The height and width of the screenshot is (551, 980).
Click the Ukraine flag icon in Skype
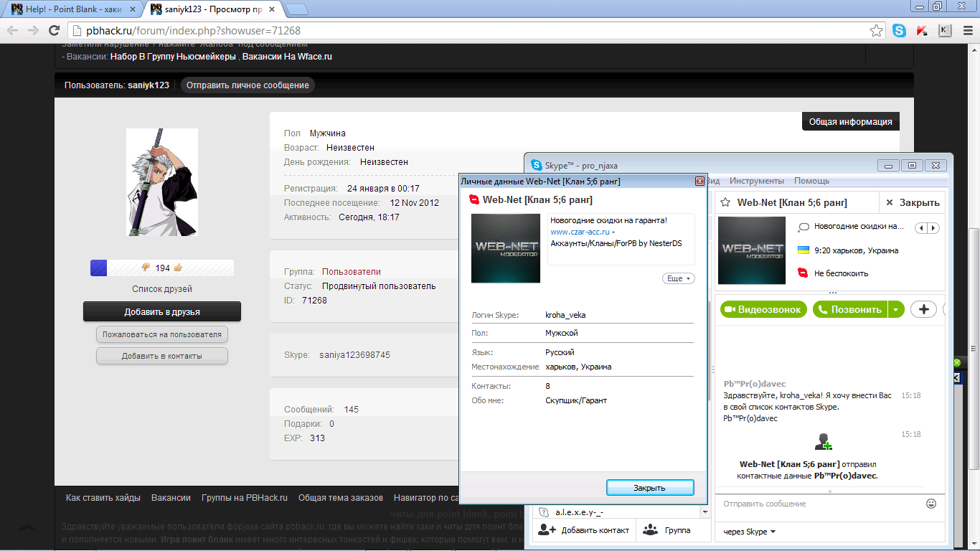[803, 250]
